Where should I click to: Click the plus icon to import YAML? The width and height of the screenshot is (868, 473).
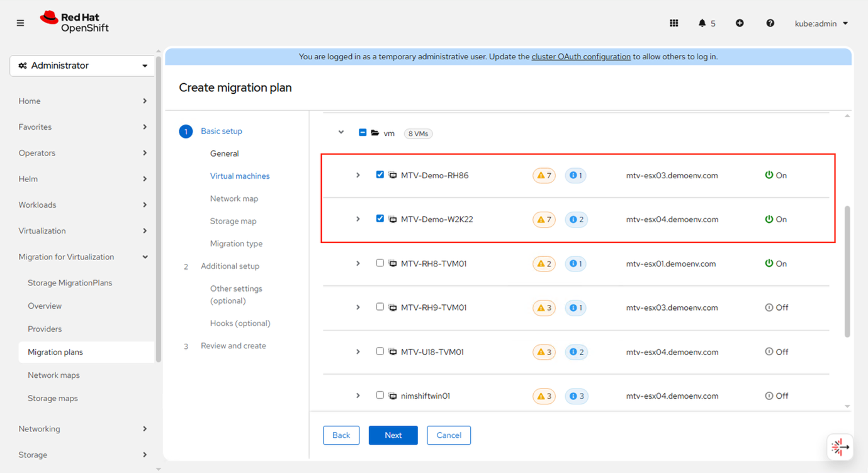[x=740, y=23]
